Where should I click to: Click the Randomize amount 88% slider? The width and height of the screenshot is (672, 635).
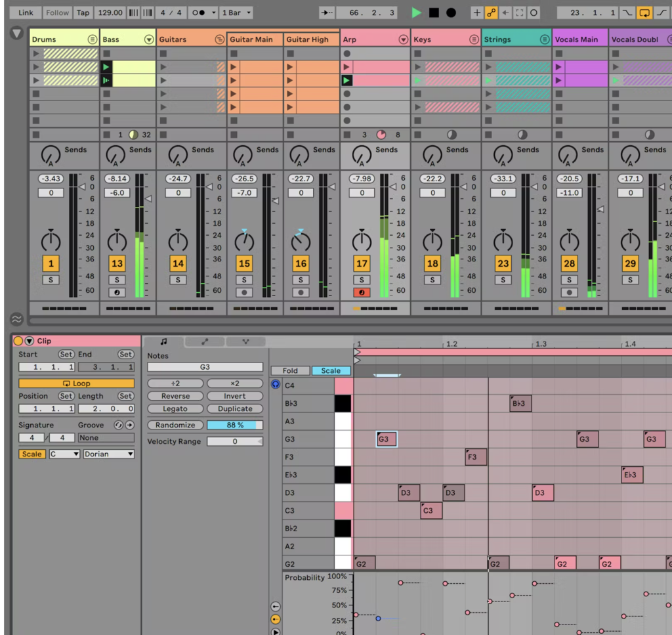click(235, 425)
